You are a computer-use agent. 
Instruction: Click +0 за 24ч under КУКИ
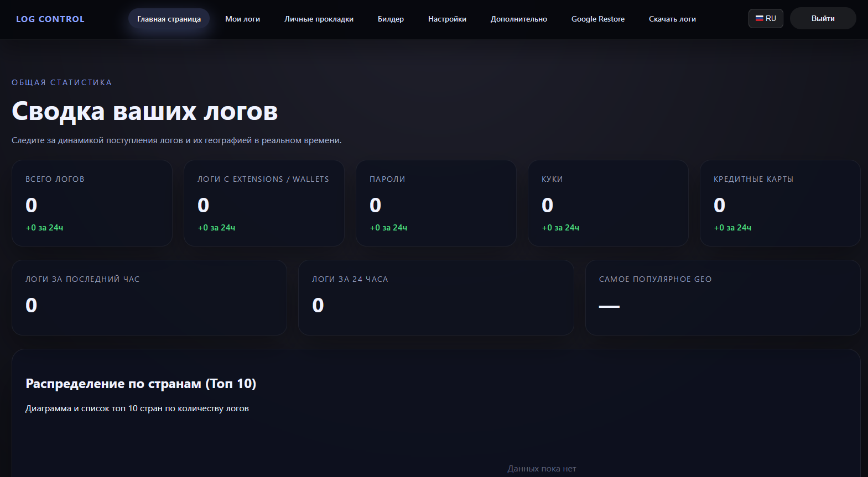560,228
